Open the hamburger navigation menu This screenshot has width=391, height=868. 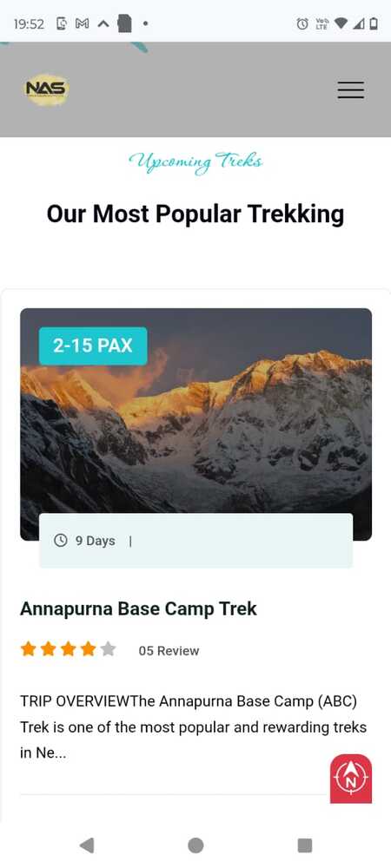click(x=350, y=89)
